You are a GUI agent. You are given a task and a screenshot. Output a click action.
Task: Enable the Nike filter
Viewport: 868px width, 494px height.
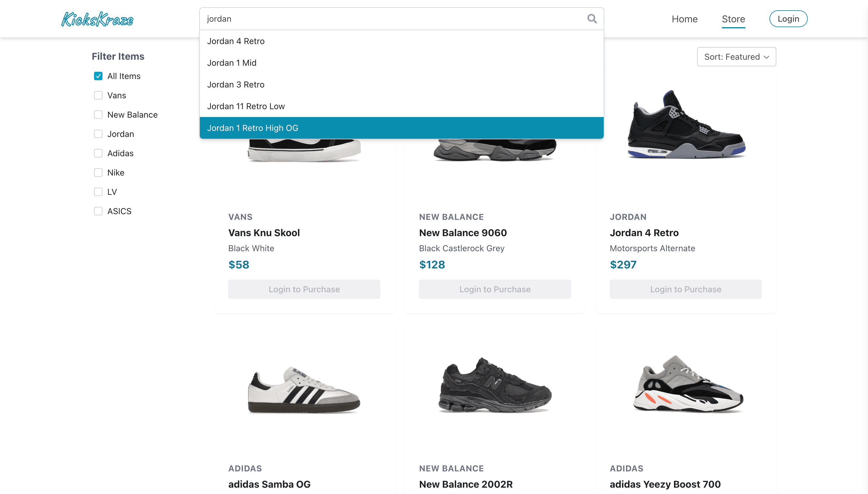pos(98,173)
